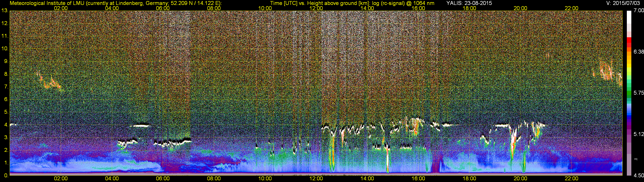Click the 1. height axis label
Screen dimensions: 644x182
[x=6, y=163]
